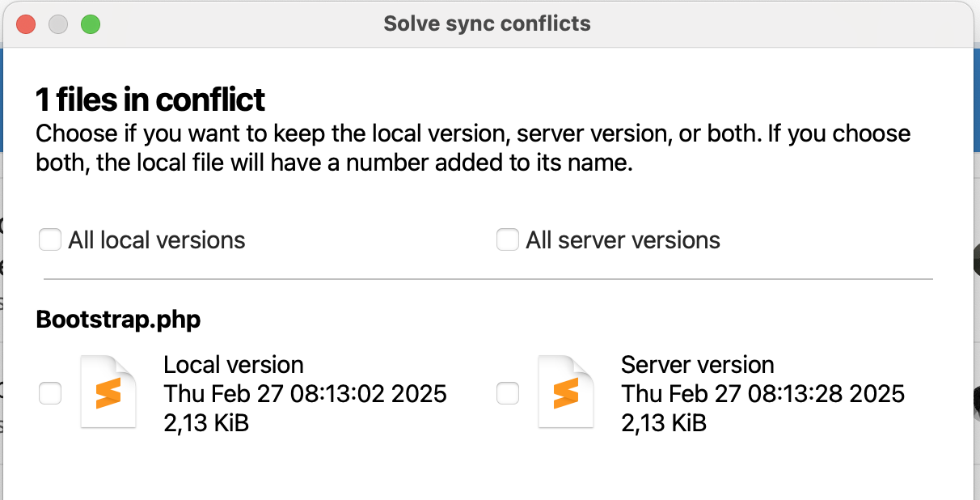This screenshot has width=980, height=500.
Task: Click the "1 files in conflict" heading
Action: click(x=150, y=100)
